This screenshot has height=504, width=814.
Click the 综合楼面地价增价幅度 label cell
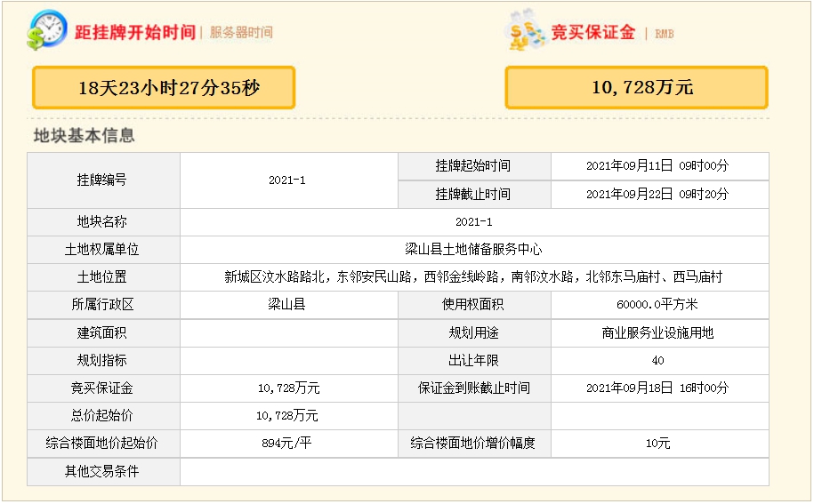point(474,444)
